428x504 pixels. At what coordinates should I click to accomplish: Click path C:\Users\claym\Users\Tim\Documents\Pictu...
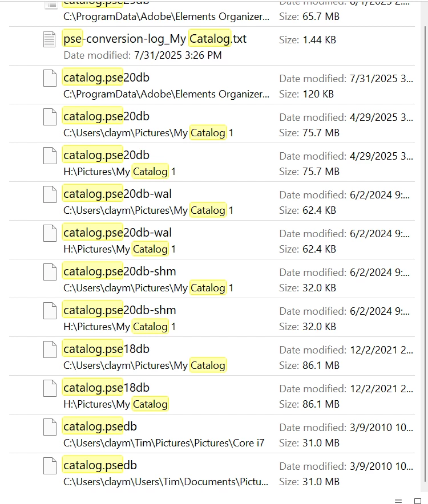[165, 482]
